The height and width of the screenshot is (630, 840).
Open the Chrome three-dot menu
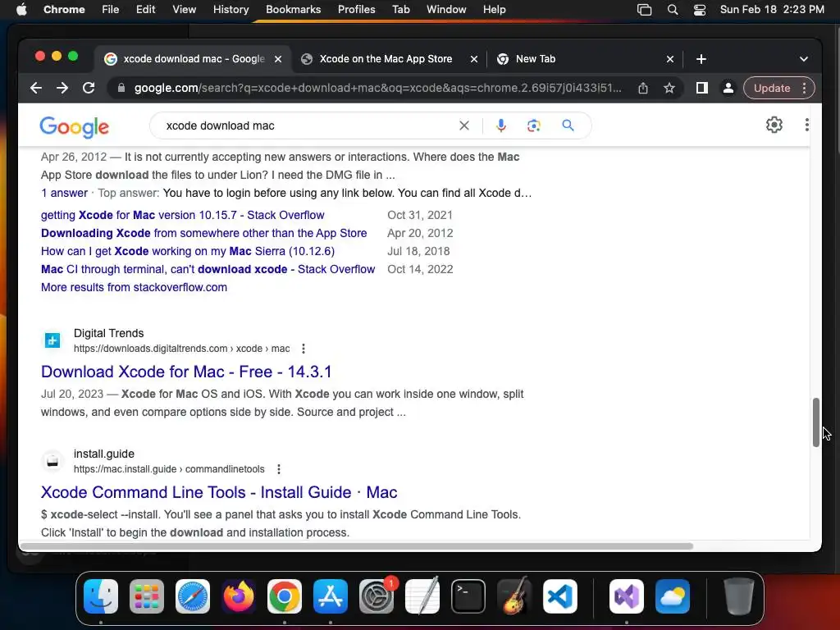point(804,88)
